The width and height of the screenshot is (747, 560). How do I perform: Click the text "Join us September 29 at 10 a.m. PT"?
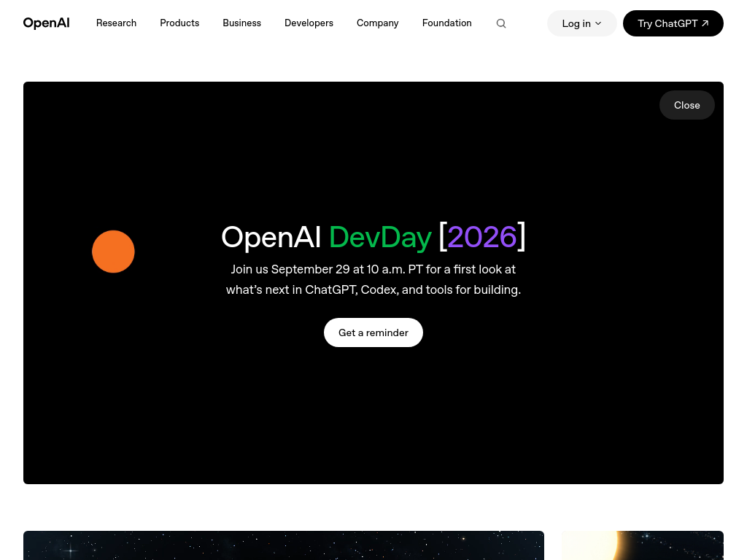[327, 270]
